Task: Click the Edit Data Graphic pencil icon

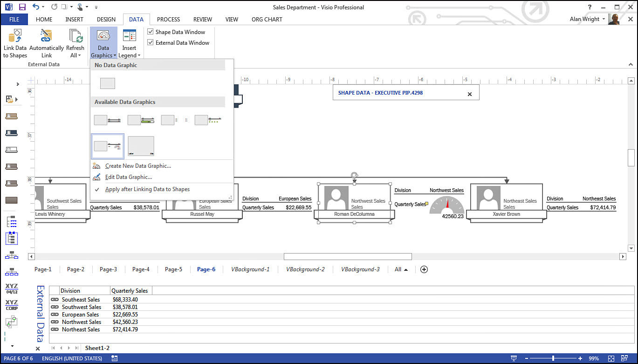Action: [x=96, y=177]
